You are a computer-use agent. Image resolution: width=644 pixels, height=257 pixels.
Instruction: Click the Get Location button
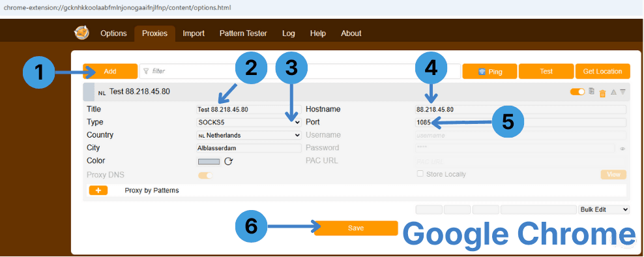(602, 71)
